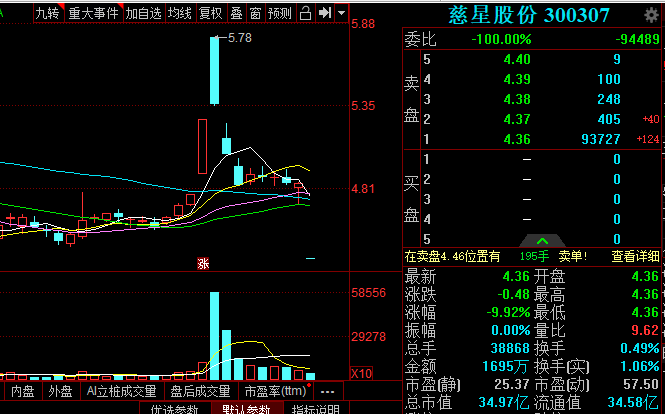Open the 复权 price adjustment option
Viewport: 665px width, 414px height.
pos(211,13)
